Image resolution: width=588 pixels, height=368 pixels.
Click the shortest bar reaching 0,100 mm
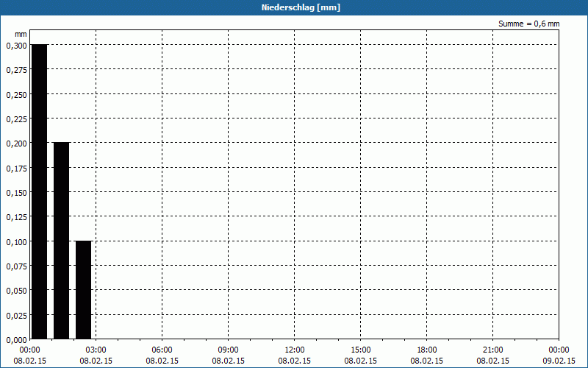coord(83,290)
